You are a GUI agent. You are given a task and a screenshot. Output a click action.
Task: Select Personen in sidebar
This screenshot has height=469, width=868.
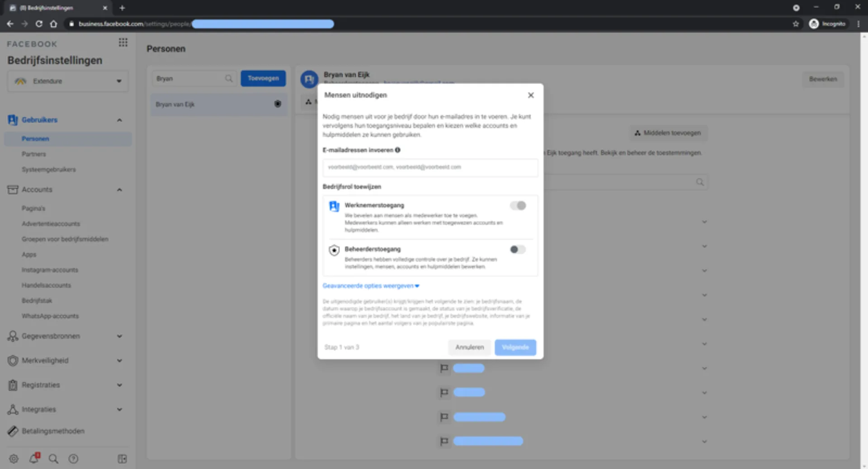tap(68, 139)
